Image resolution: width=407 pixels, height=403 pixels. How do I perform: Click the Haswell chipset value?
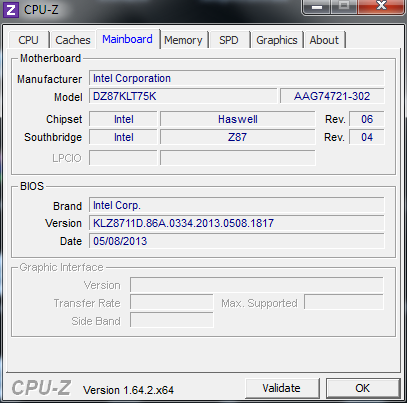point(238,119)
